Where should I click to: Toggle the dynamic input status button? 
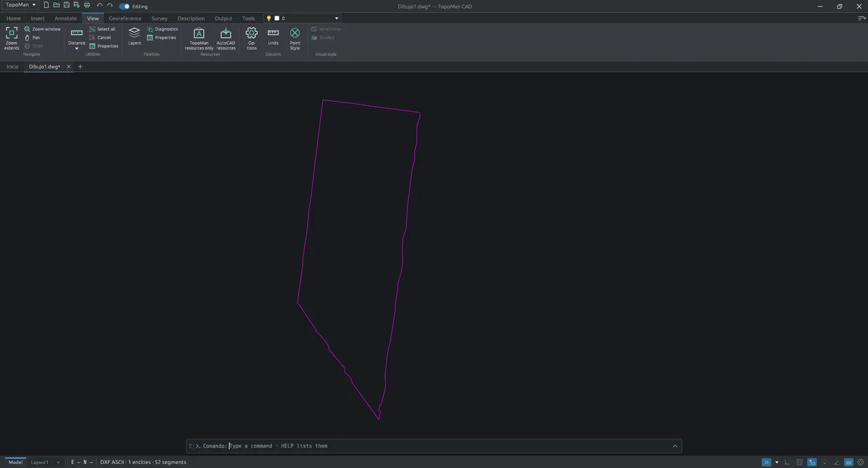pos(812,462)
